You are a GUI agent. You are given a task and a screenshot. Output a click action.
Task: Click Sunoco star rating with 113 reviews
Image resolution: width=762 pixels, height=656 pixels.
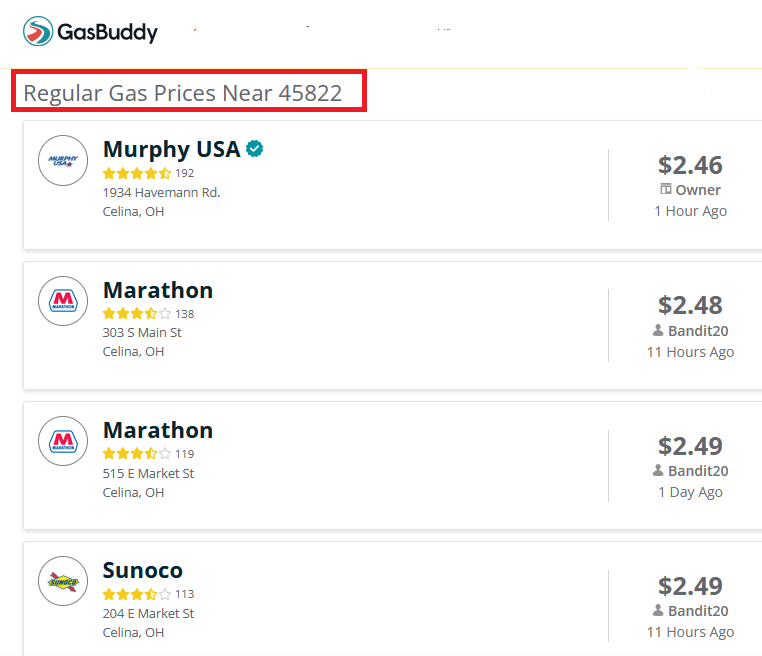coord(137,594)
